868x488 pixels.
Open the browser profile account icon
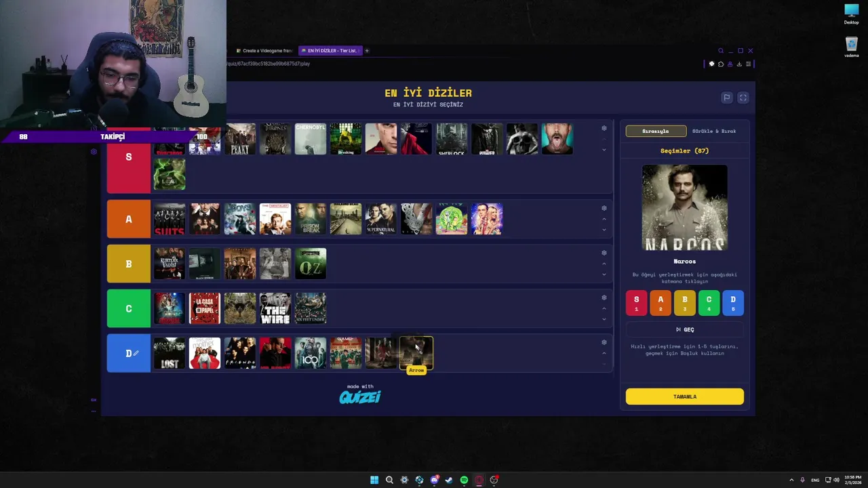point(730,64)
